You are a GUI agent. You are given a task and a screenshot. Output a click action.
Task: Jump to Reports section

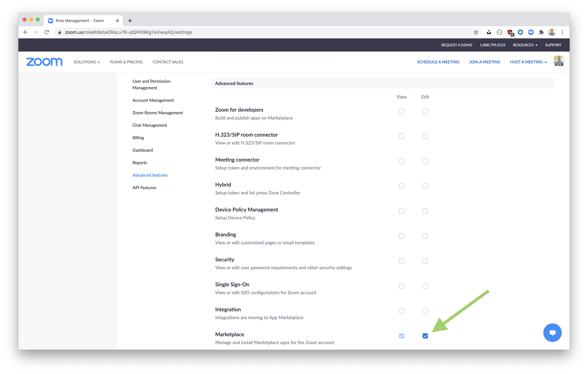click(140, 162)
